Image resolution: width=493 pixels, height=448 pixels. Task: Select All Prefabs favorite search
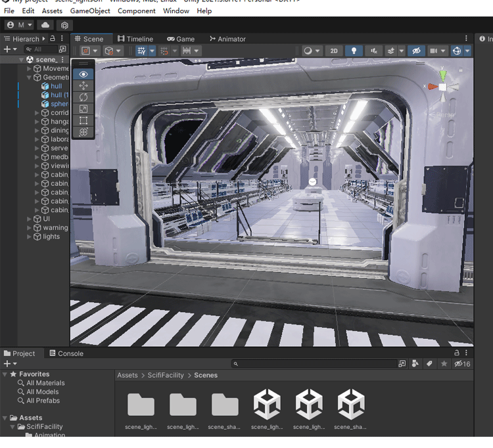point(43,401)
